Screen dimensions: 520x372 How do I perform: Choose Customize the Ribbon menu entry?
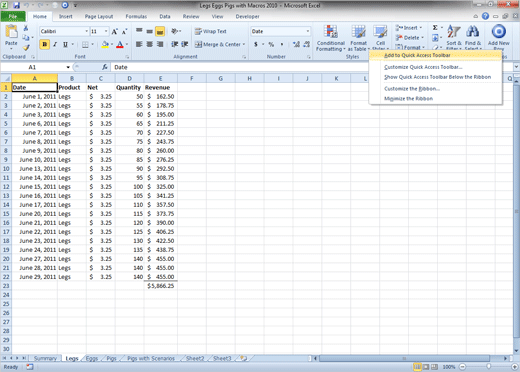435,89
